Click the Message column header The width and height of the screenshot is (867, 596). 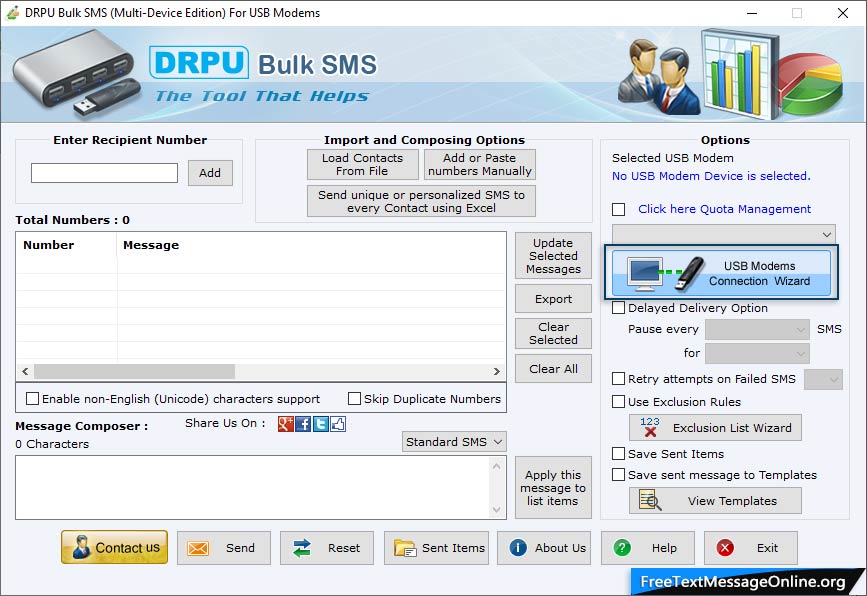click(x=311, y=245)
